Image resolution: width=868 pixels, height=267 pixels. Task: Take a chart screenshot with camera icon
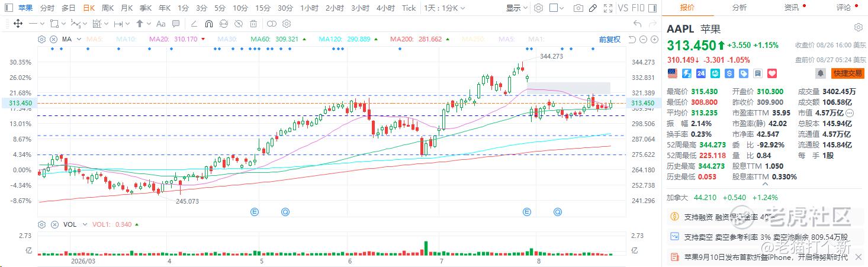[x=578, y=8]
